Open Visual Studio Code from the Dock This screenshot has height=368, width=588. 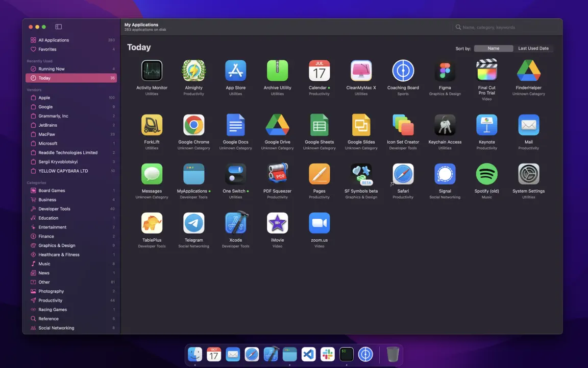pos(309,354)
